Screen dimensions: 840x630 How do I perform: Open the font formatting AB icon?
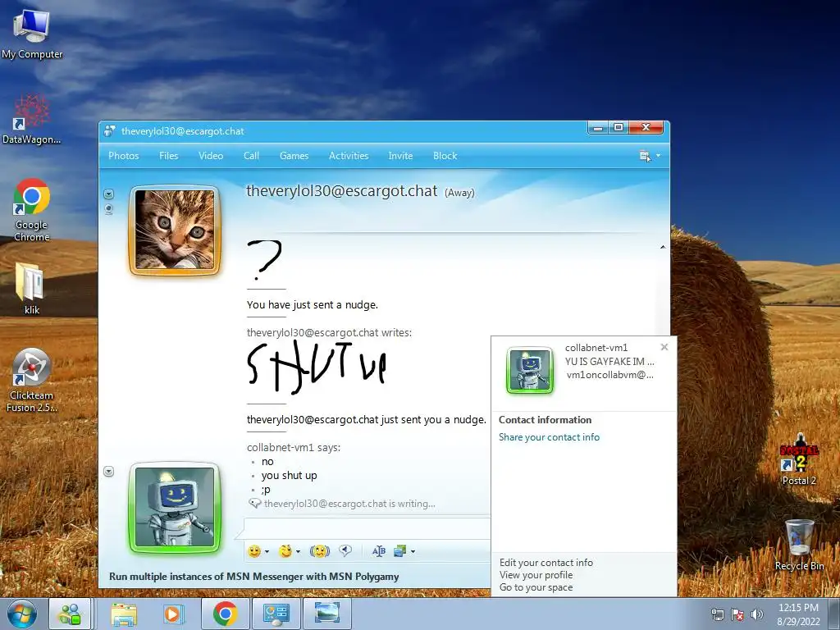379,550
